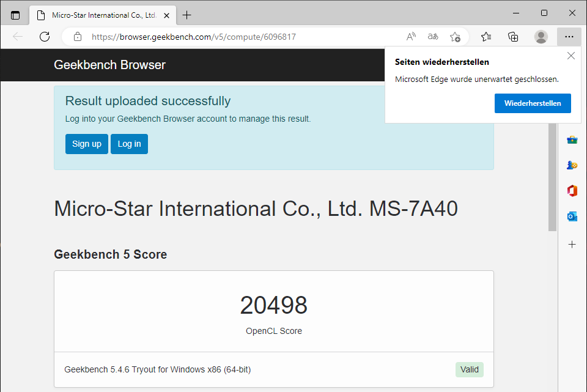
Task: Open Edge settings and more menu
Action: tap(569, 37)
